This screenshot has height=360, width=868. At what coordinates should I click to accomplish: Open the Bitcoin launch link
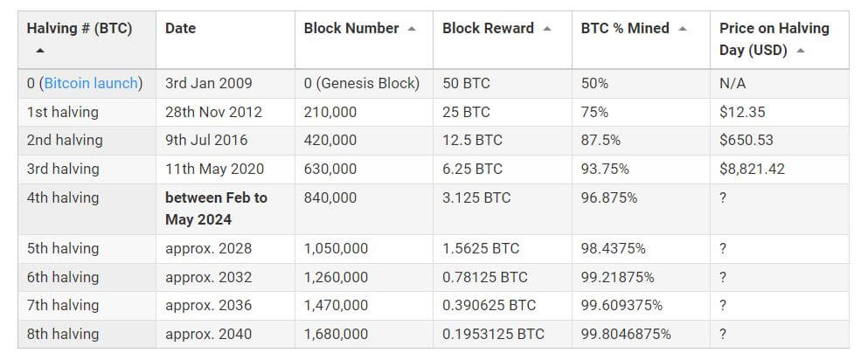pos(91,84)
